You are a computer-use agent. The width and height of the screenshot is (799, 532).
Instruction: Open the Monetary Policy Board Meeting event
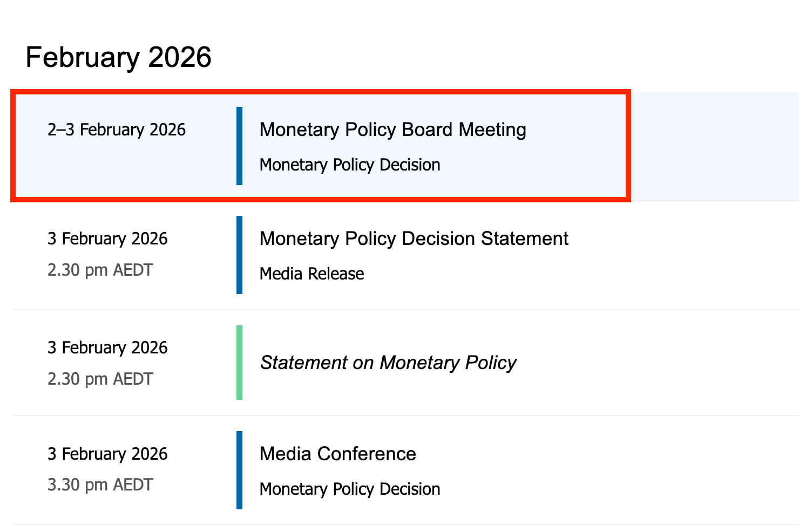pyautogui.click(x=392, y=130)
